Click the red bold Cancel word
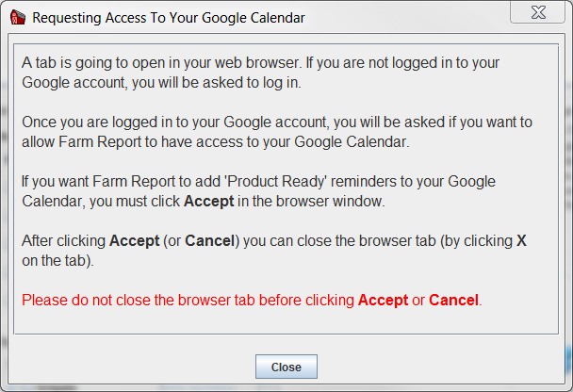This screenshot has height=392, width=573. click(x=453, y=300)
